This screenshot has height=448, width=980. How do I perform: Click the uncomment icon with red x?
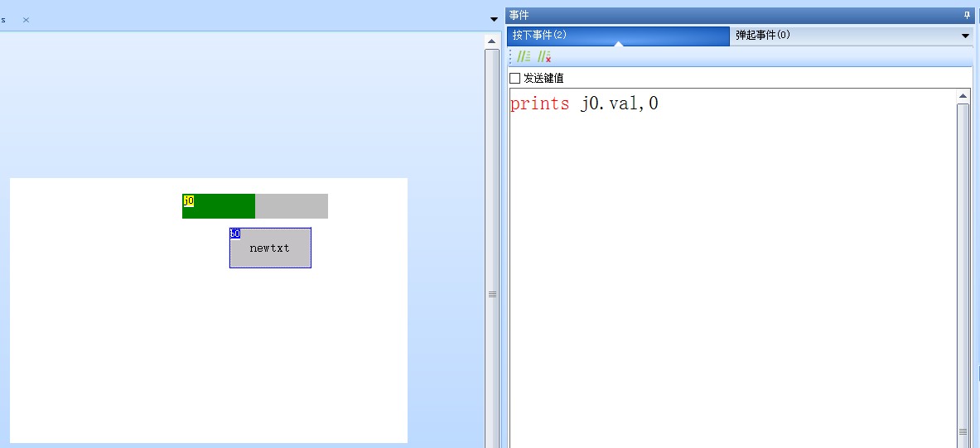coord(544,56)
